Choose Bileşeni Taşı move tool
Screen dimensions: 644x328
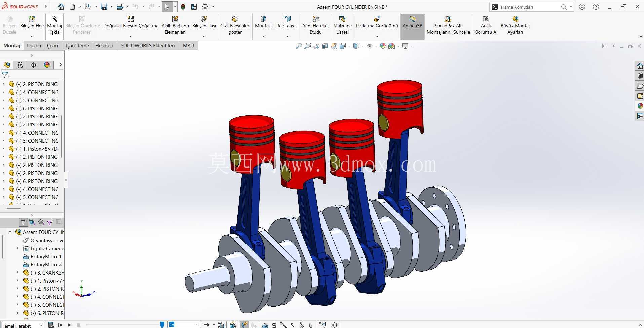tap(204, 26)
